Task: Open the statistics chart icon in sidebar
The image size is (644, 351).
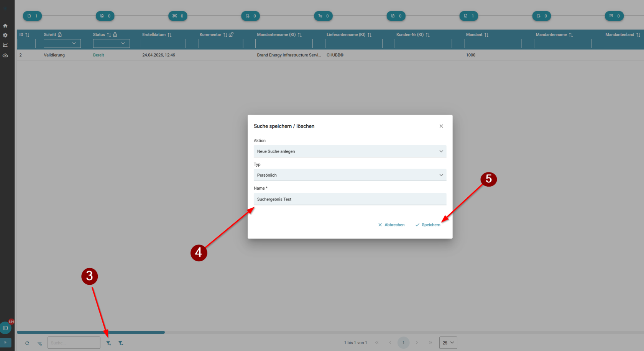Action: click(x=5, y=45)
